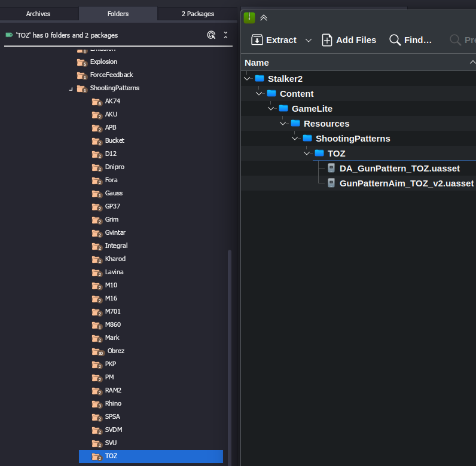Click the green archive app icon
Screen dimensions: 476x466
pos(249,17)
